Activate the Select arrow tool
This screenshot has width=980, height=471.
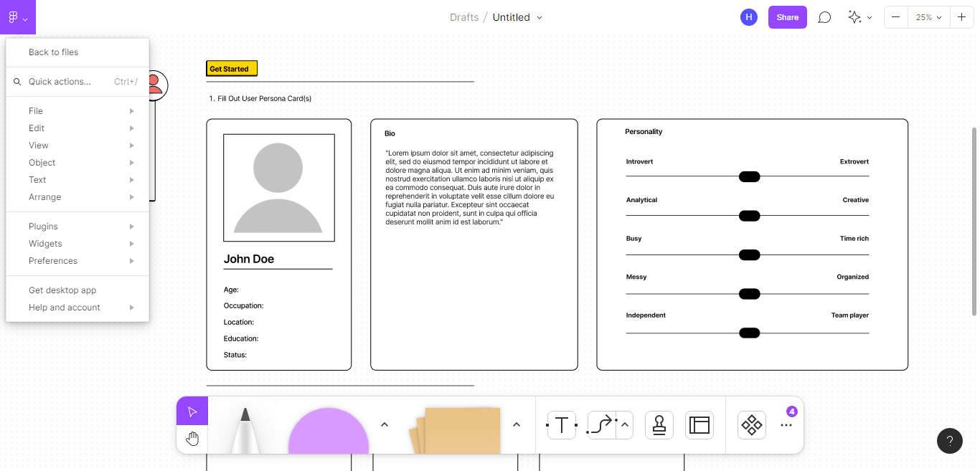coord(191,411)
